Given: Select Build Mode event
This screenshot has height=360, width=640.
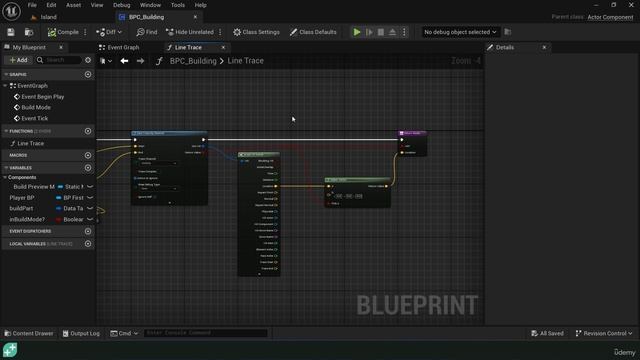Looking at the screenshot, I should 36,107.
